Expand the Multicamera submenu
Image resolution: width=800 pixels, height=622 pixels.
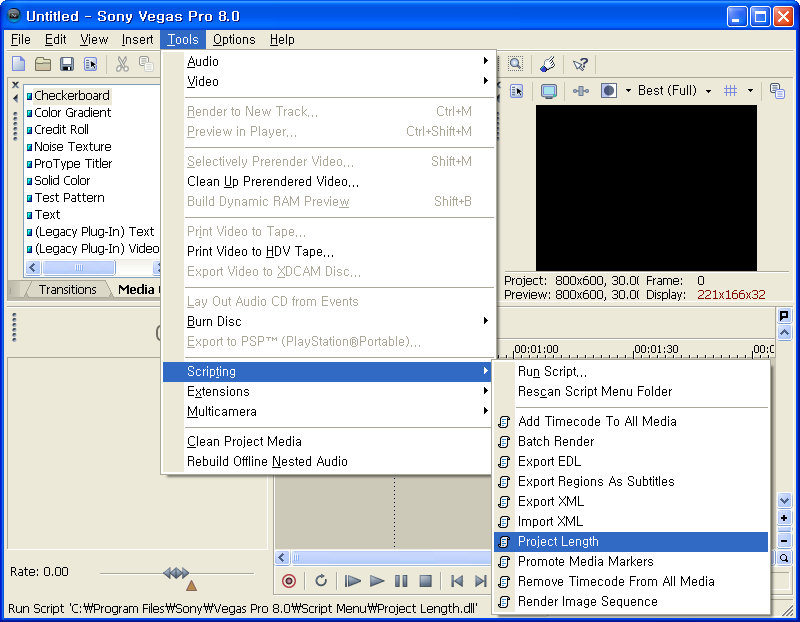(327, 411)
